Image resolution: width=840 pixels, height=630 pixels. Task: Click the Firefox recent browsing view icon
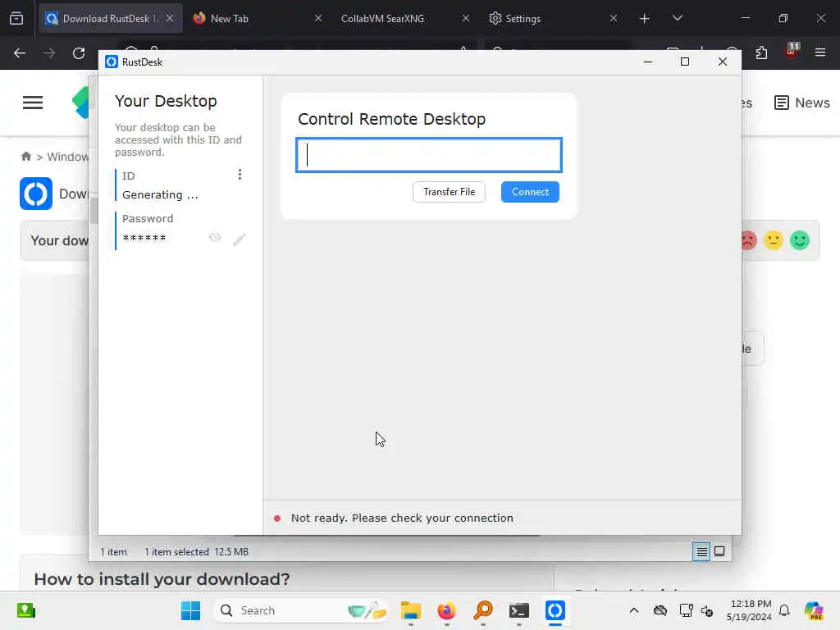tap(16, 19)
